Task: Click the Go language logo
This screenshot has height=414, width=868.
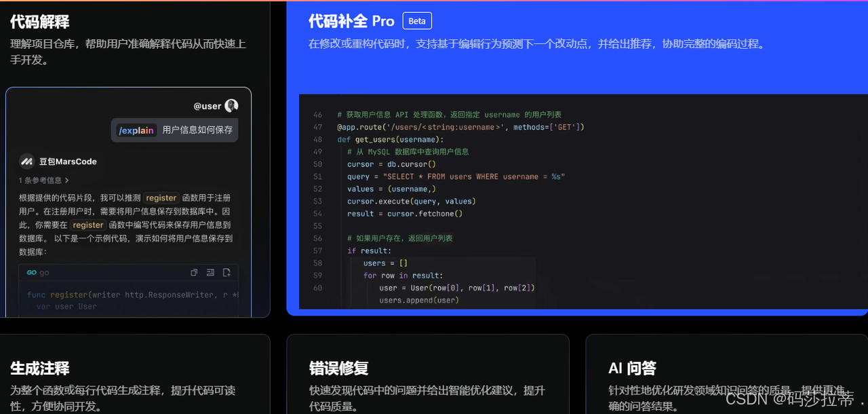Action: coord(32,272)
